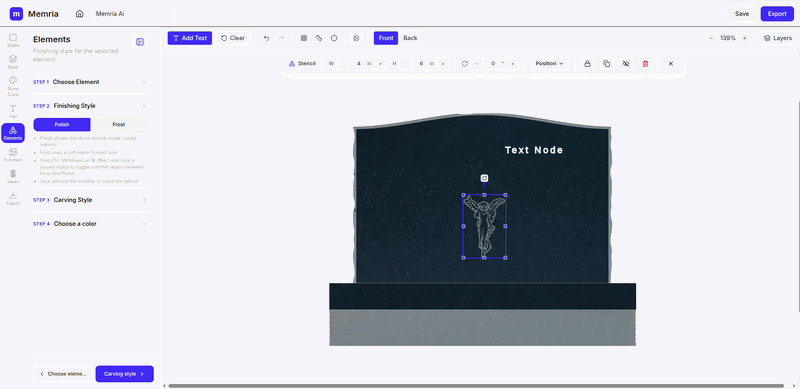Click the Stencil label icon
800x389 pixels.
tap(292, 64)
